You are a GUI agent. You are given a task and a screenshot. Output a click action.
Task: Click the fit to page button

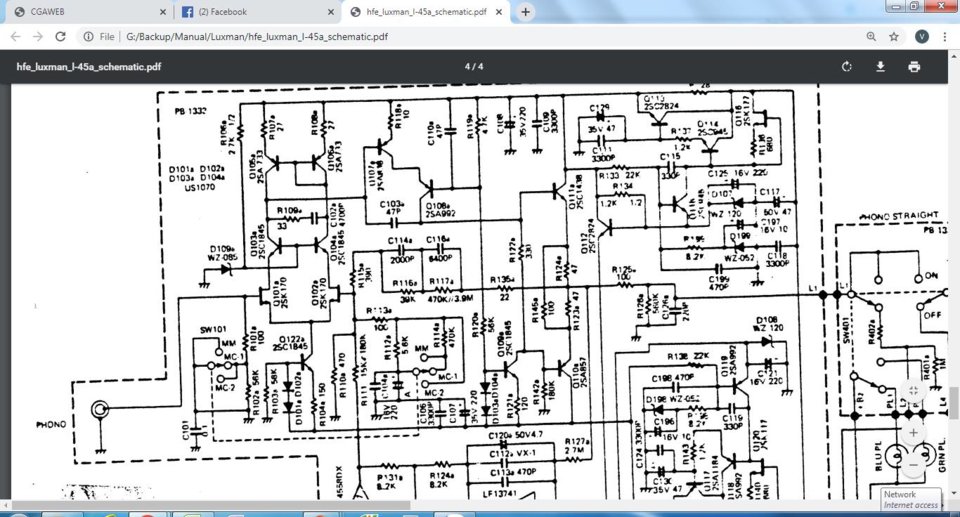(x=913, y=390)
